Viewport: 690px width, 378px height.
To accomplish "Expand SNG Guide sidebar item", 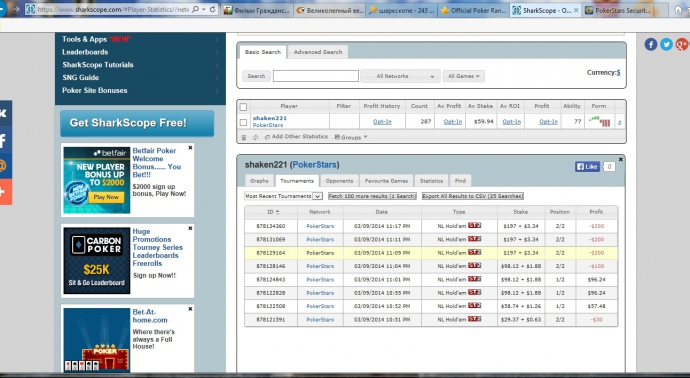I will point(140,77).
